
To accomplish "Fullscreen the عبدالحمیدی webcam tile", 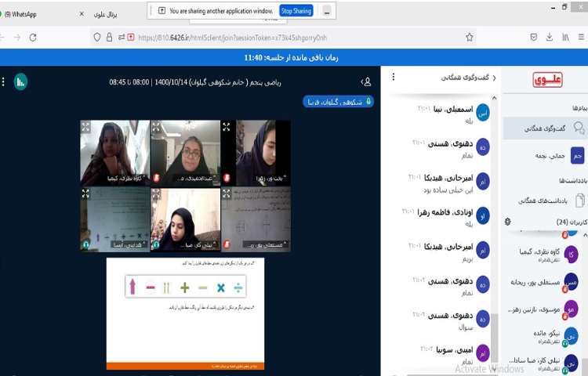I will click(x=156, y=127).
